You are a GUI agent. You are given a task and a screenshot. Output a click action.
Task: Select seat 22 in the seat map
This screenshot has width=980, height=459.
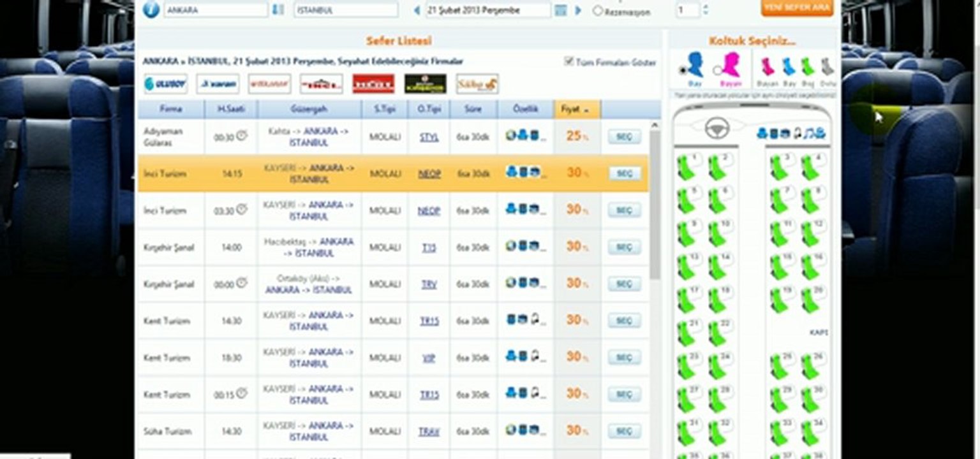720,333
